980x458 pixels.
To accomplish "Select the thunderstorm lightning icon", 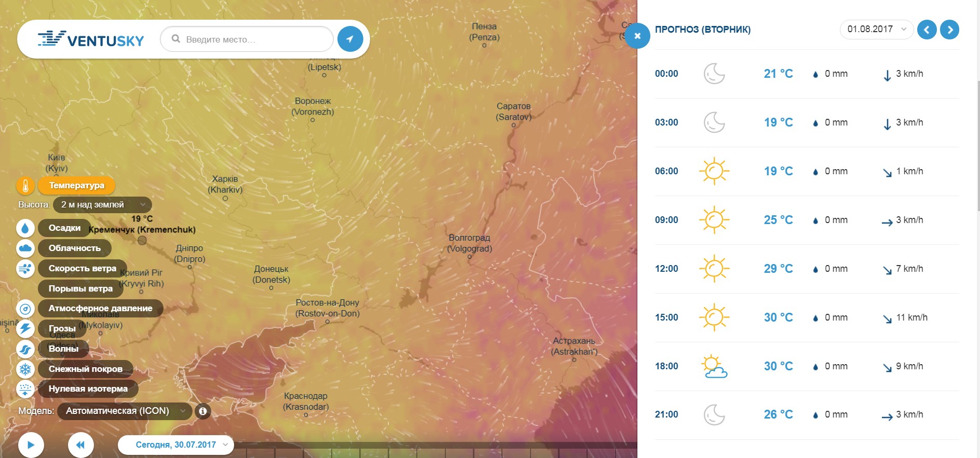I will tap(25, 328).
